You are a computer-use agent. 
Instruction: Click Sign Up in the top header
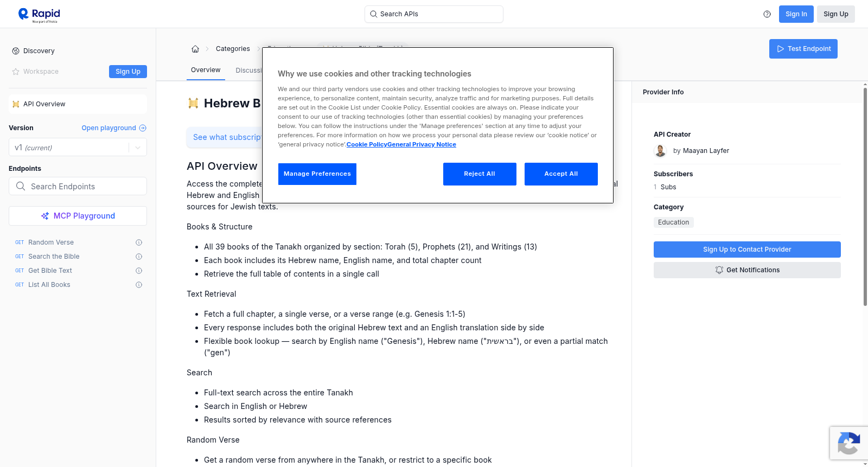click(x=836, y=14)
